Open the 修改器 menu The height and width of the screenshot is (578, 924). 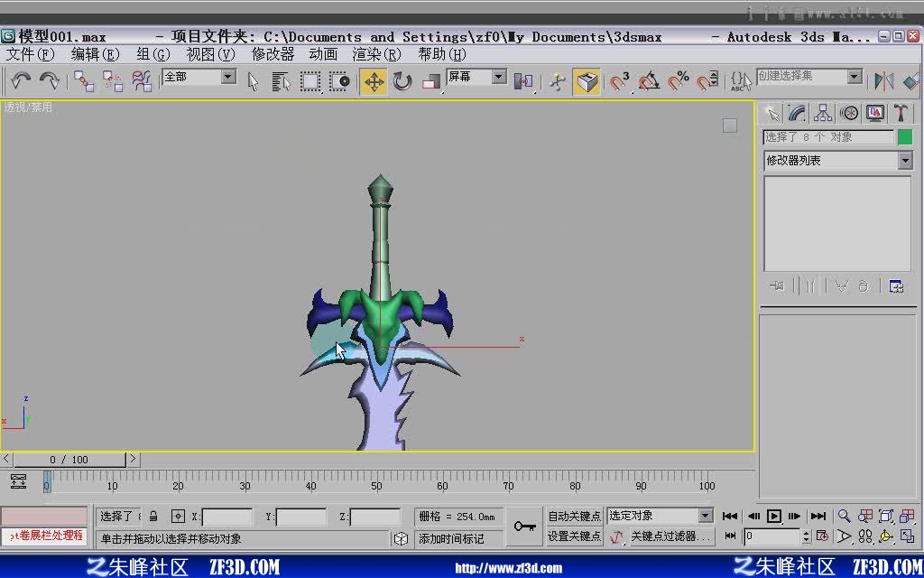click(x=273, y=54)
